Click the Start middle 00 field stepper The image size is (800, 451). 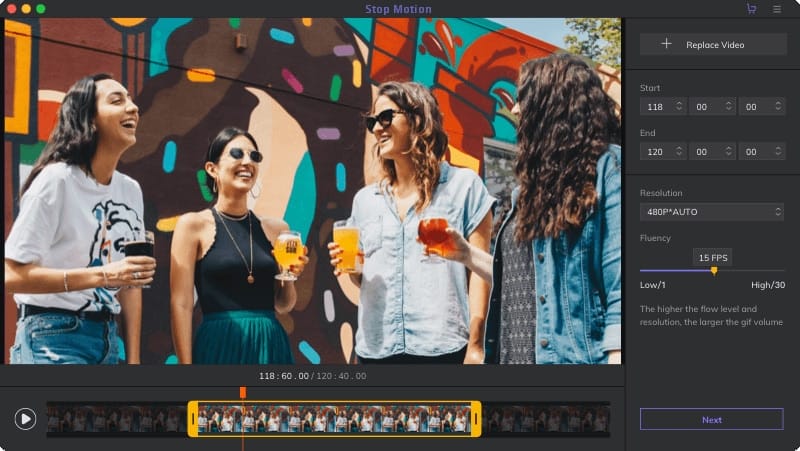(729, 105)
